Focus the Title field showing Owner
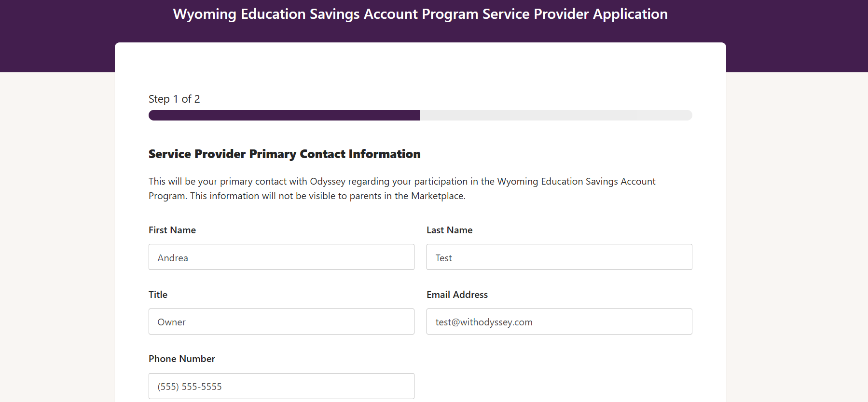868x402 pixels. [281, 322]
